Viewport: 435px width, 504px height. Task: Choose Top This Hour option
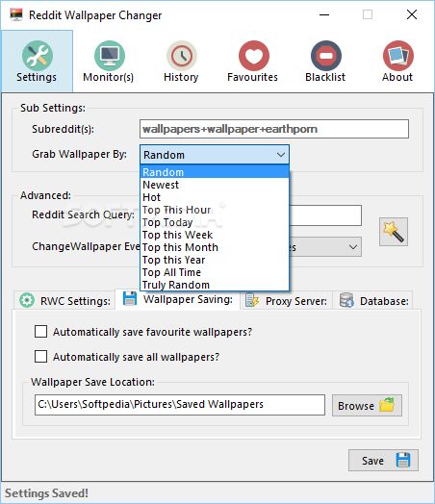pos(215,210)
